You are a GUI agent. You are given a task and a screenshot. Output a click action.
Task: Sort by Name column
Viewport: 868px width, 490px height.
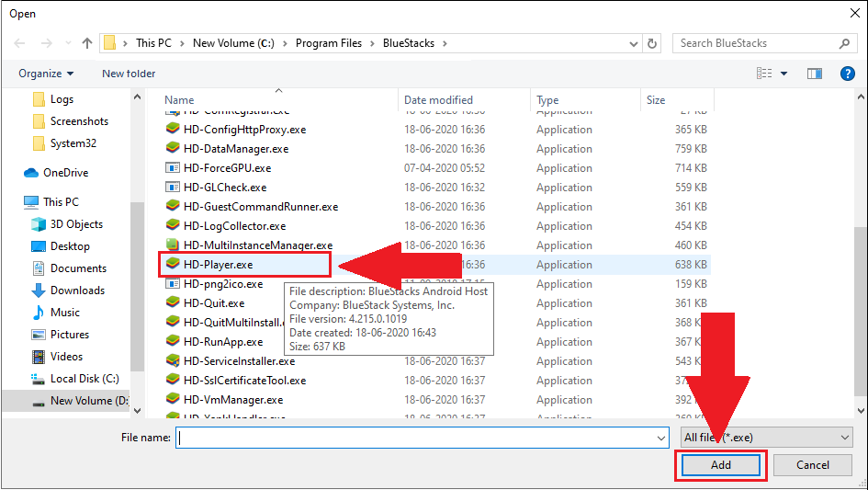point(179,100)
